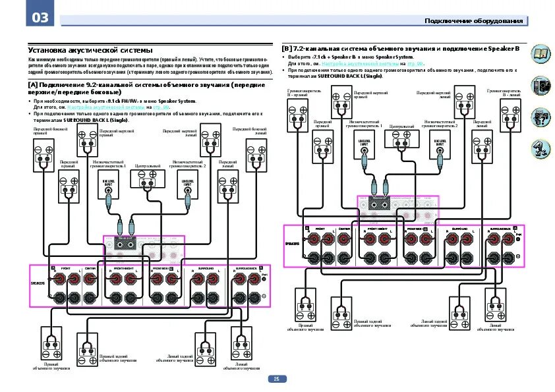Screen dimensions: 555x392
Task: Click page number 25 badge
Action: coord(277,379)
